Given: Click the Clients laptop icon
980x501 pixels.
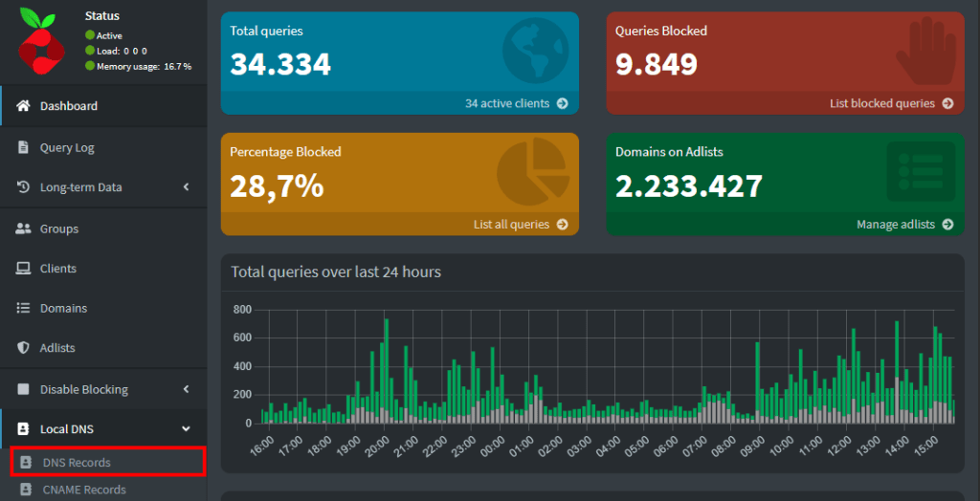Looking at the screenshot, I should click(x=24, y=269).
